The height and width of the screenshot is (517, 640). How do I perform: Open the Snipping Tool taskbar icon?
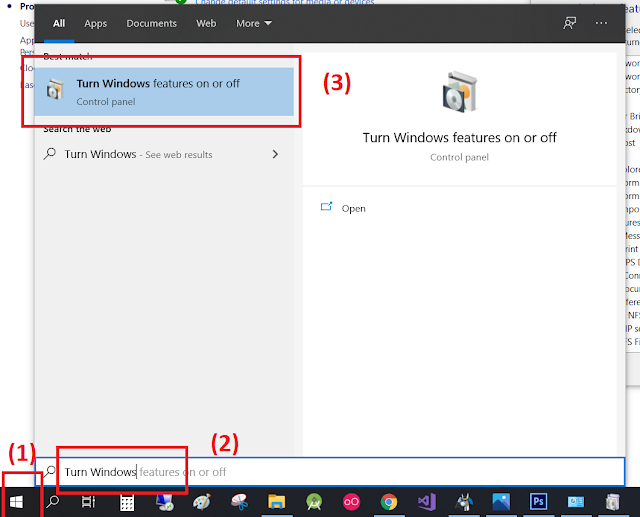coord(240,502)
